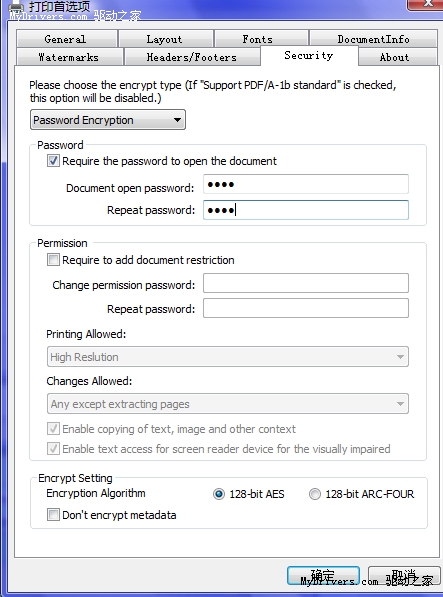The height and width of the screenshot is (597, 443).
Task: Focus the Repeat password field under Password
Action: (x=306, y=210)
